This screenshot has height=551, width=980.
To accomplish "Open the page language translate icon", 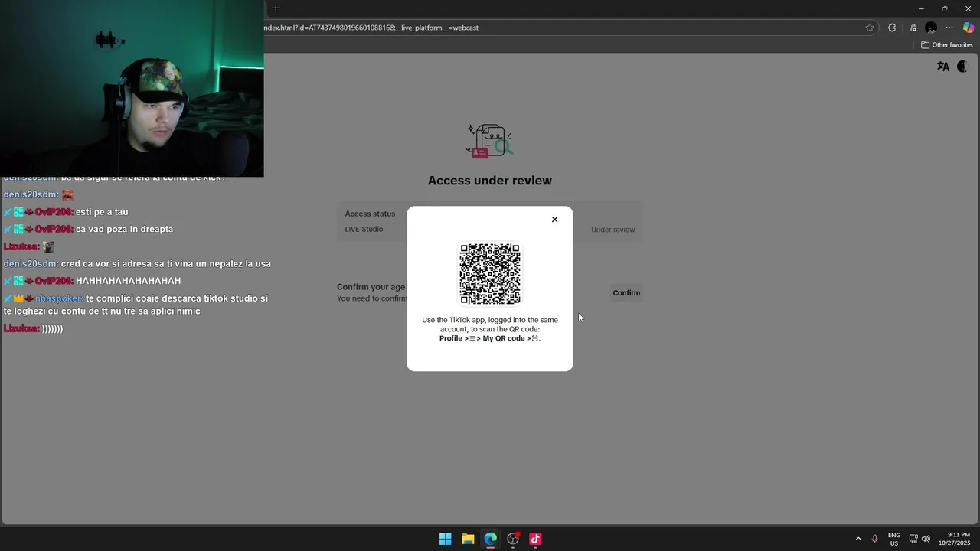I will (x=943, y=67).
